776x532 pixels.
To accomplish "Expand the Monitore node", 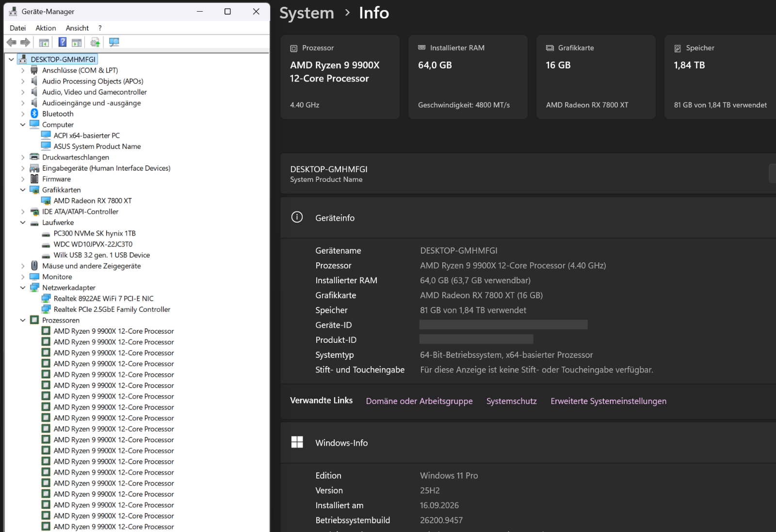I will coord(23,276).
